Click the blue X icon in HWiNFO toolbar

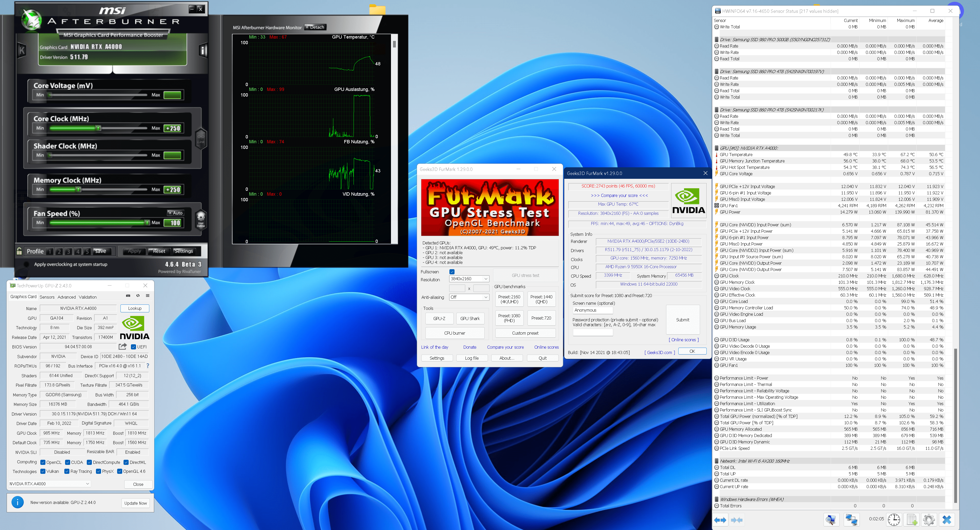pos(947,520)
